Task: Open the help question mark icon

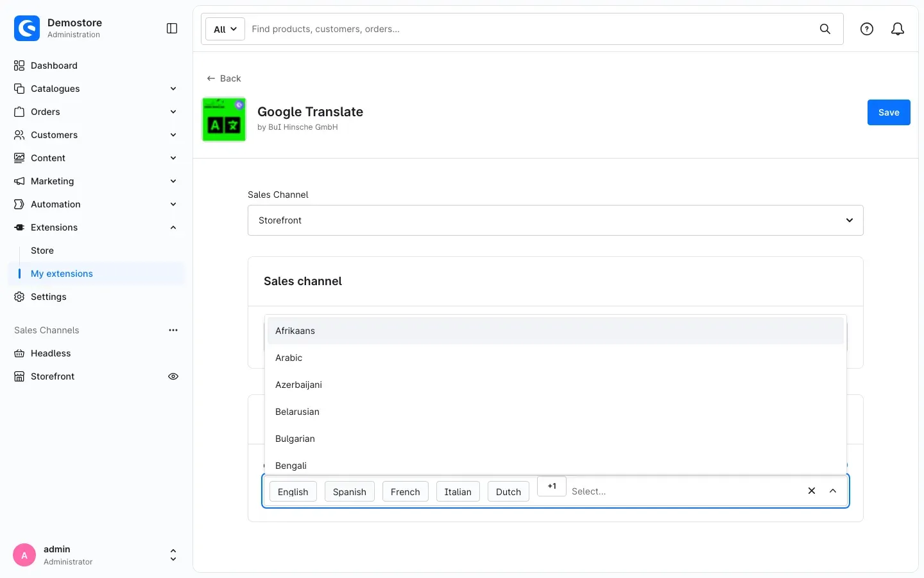Action: pos(867,29)
